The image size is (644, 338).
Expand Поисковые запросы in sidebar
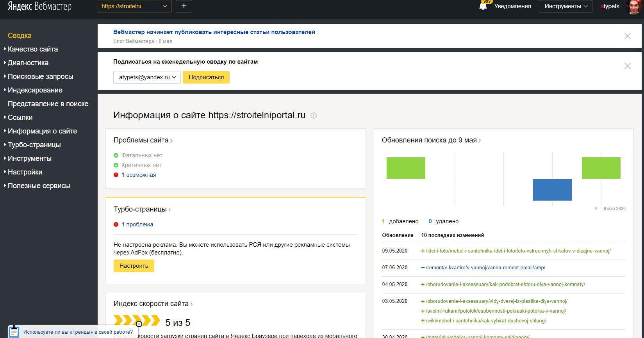click(x=41, y=76)
